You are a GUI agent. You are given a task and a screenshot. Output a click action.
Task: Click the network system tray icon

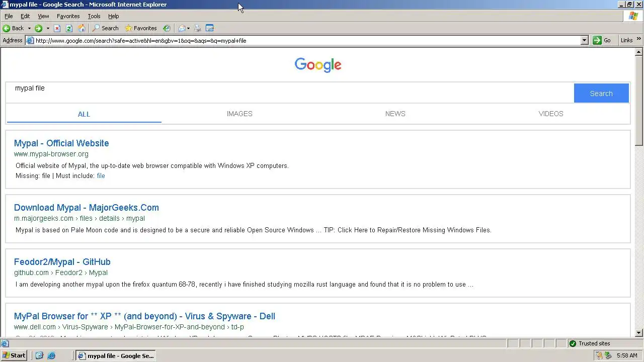tap(608, 355)
